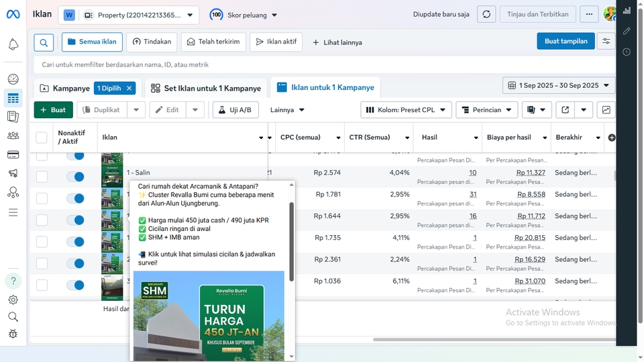644x362 pixels.
Task: Click the ad preview popup vertical scrollbar
Action: [291, 242]
